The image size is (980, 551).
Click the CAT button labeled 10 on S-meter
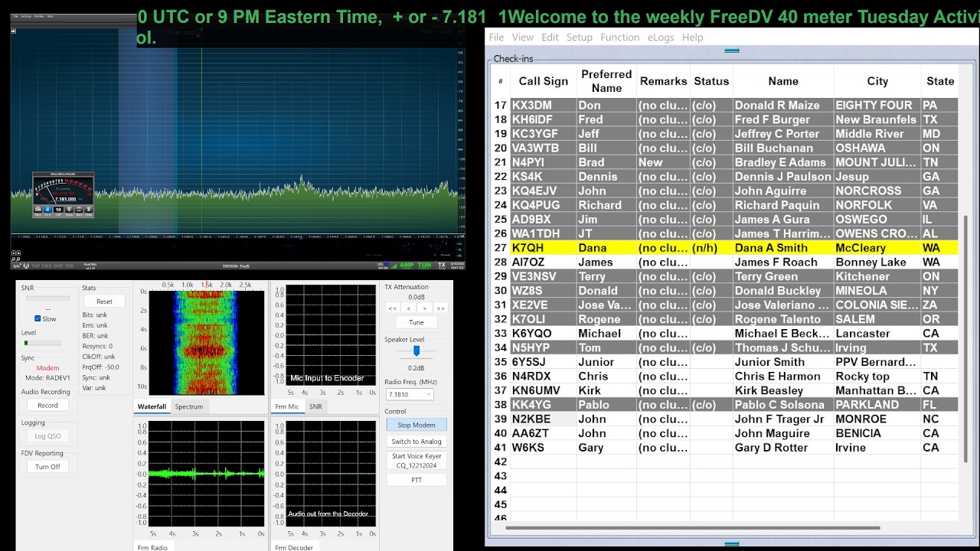(58, 209)
